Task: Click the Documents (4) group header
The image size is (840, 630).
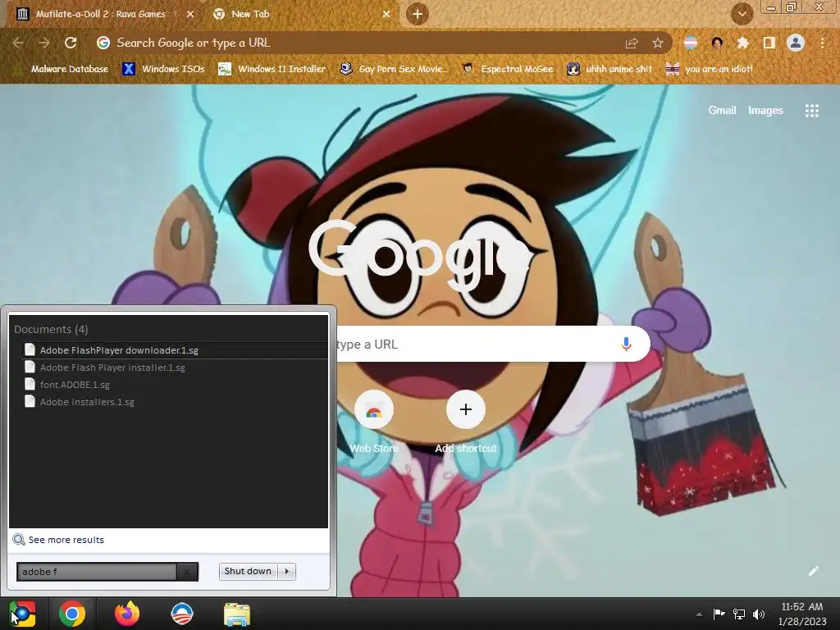Action: pos(51,329)
